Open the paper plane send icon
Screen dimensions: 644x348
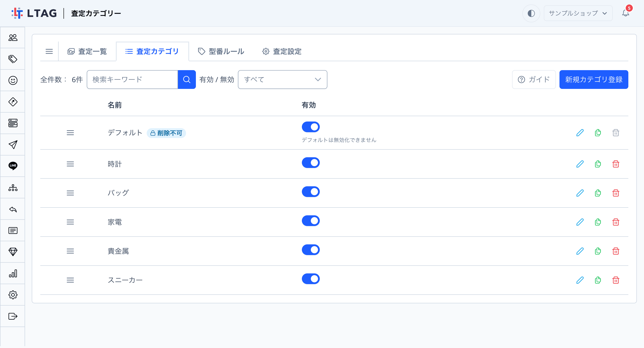tap(13, 145)
